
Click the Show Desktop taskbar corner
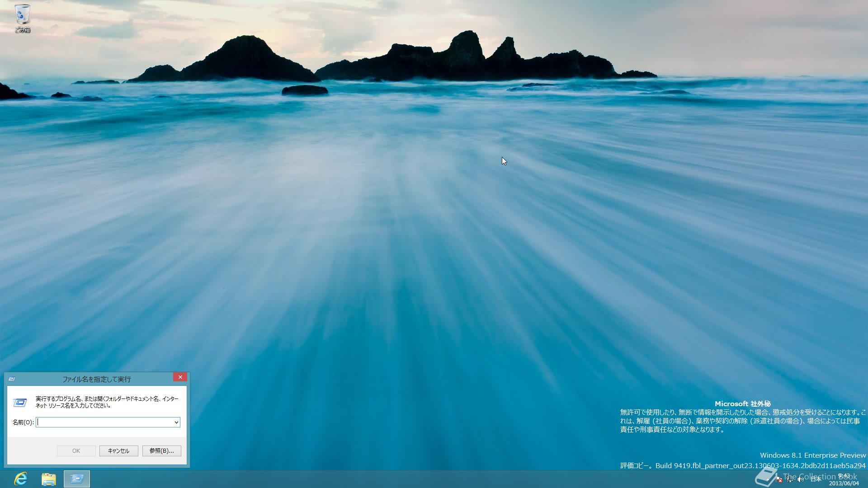pyautogui.click(x=866, y=479)
